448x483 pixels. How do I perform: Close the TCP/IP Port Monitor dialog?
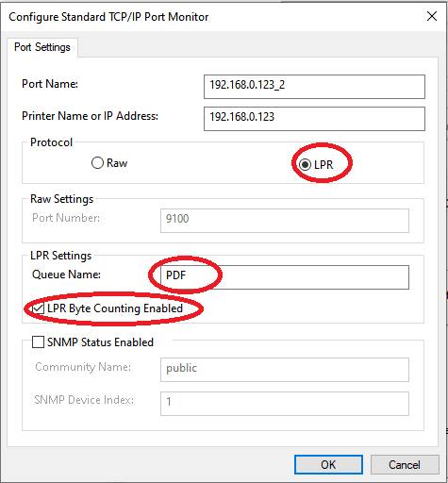tap(432, 16)
